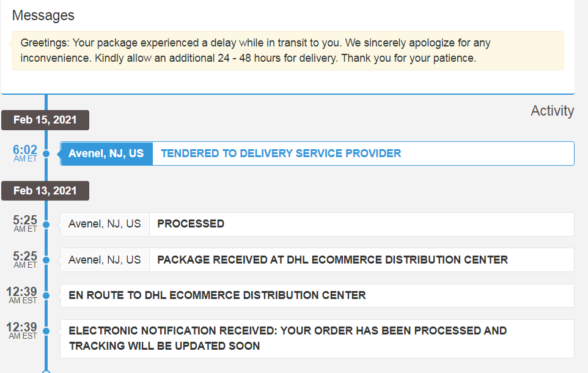Click the Avenel location in PACKAGE RECEIVED row
588x373 pixels.
click(105, 260)
